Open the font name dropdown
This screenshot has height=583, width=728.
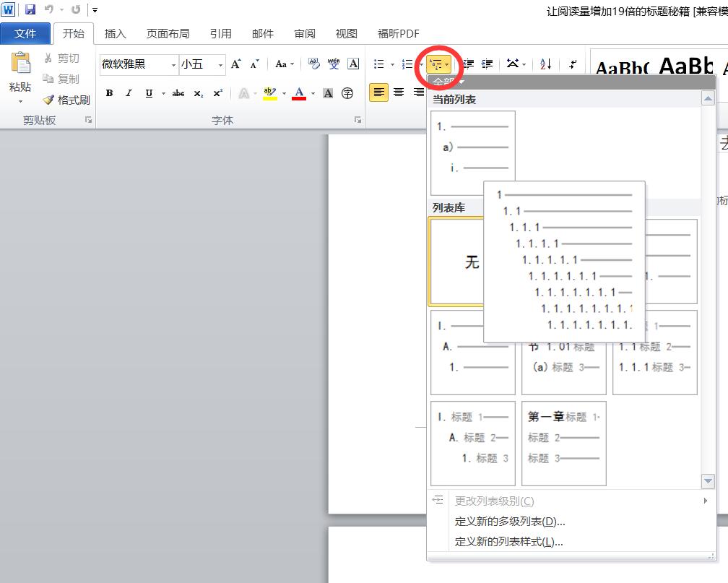click(174, 65)
